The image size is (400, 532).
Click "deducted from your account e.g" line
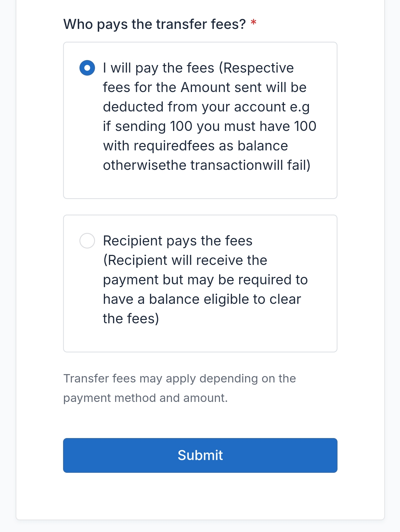(x=206, y=107)
